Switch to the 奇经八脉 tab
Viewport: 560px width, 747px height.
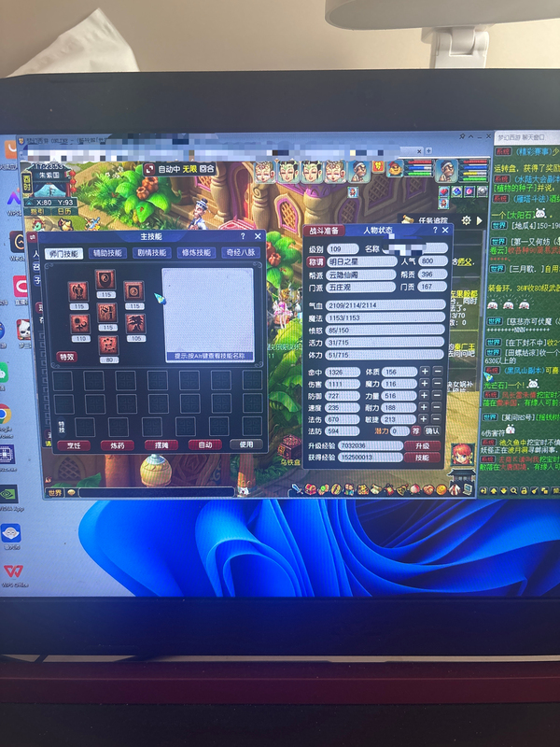tap(241, 252)
